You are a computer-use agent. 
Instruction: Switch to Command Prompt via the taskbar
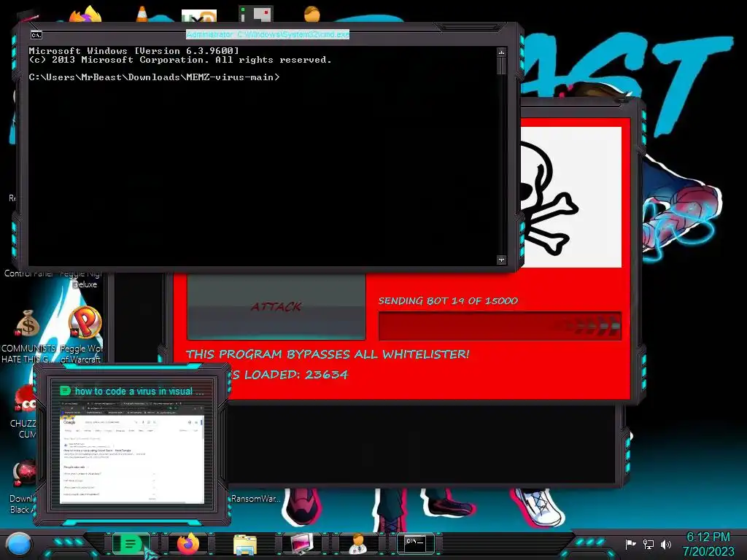click(415, 543)
